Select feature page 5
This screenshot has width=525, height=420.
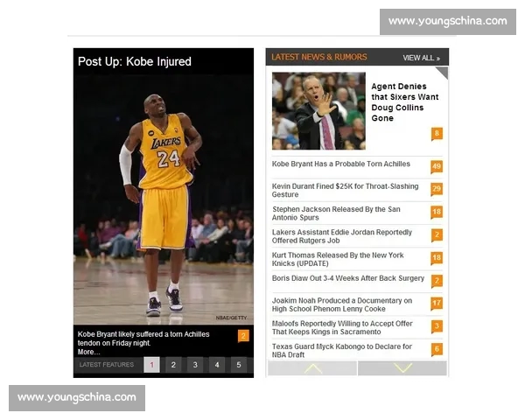(x=239, y=365)
